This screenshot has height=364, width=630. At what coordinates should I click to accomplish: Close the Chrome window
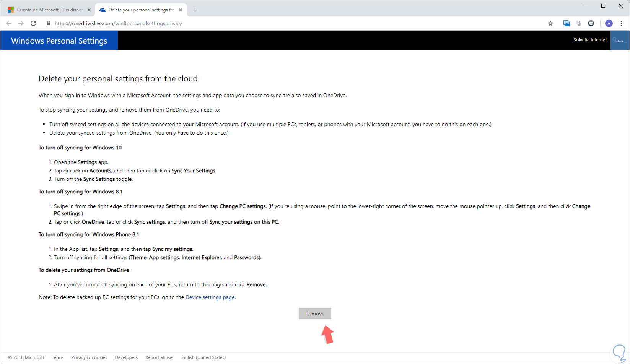point(621,6)
